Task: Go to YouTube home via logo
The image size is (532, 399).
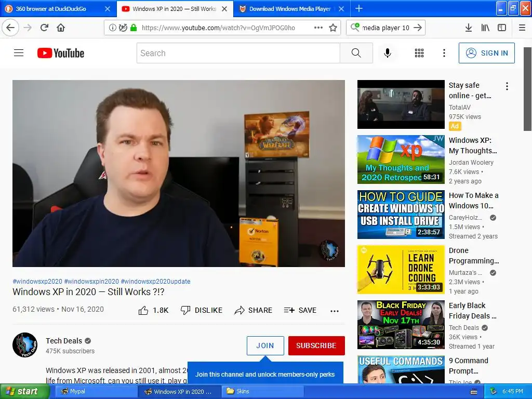Action: (61, 53)
